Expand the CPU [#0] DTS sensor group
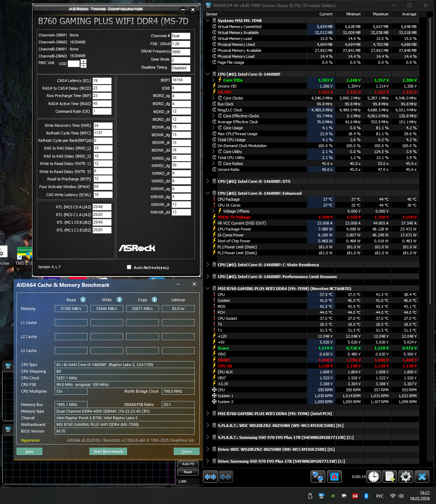 pos(208,181)
